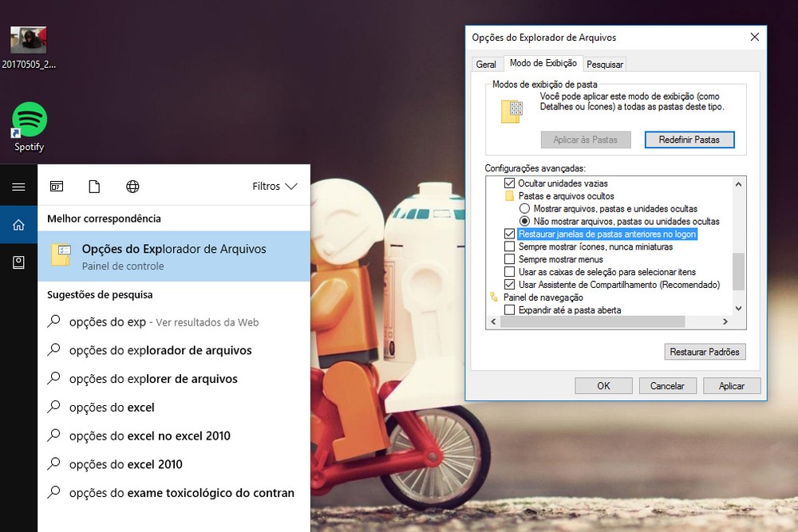
Task: Select Mostrar arquivos, pastas e unidades ocultas
Action: point(524,209)
